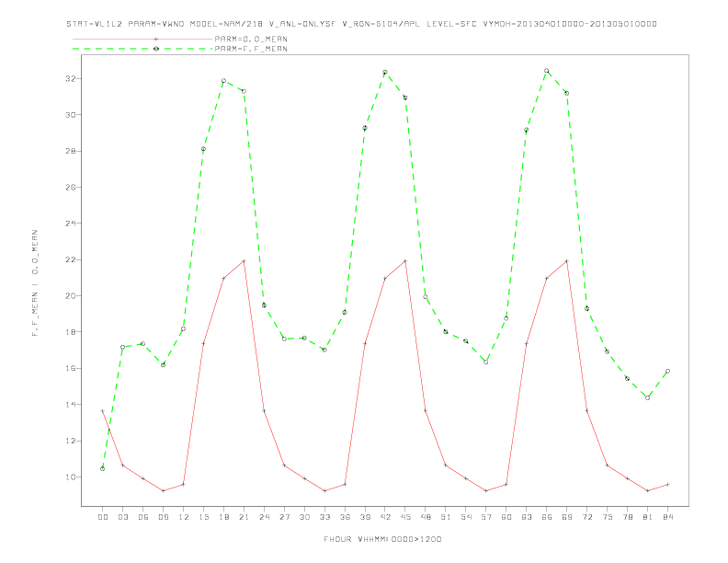Click the x-axis tick label 75

click(608, 517)
